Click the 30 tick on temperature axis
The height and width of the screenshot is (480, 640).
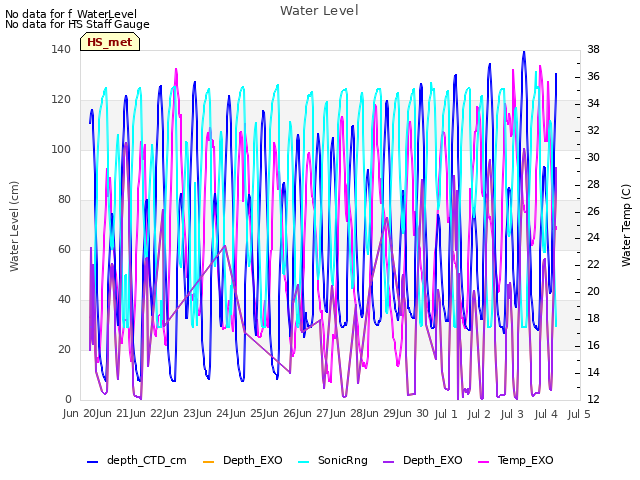(593, 157)
